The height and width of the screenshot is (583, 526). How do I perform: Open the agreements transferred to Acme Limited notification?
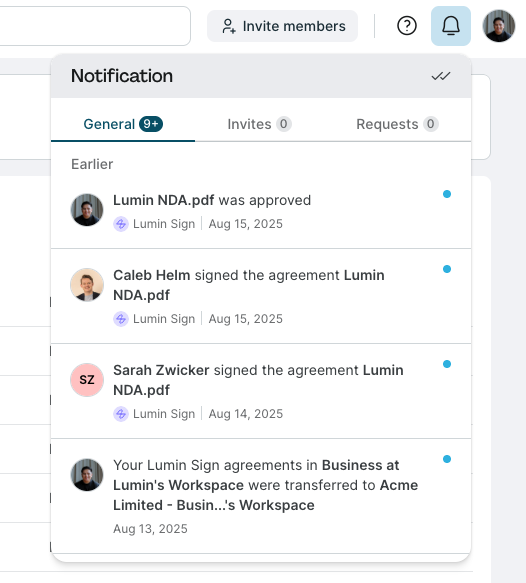click(261, 496)
